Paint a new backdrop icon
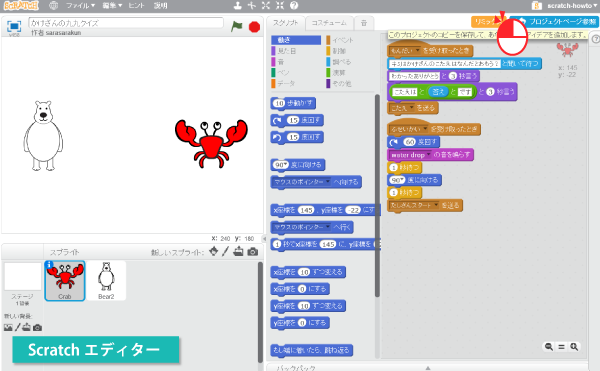This screenshot has width=600, height=371. 17,327
